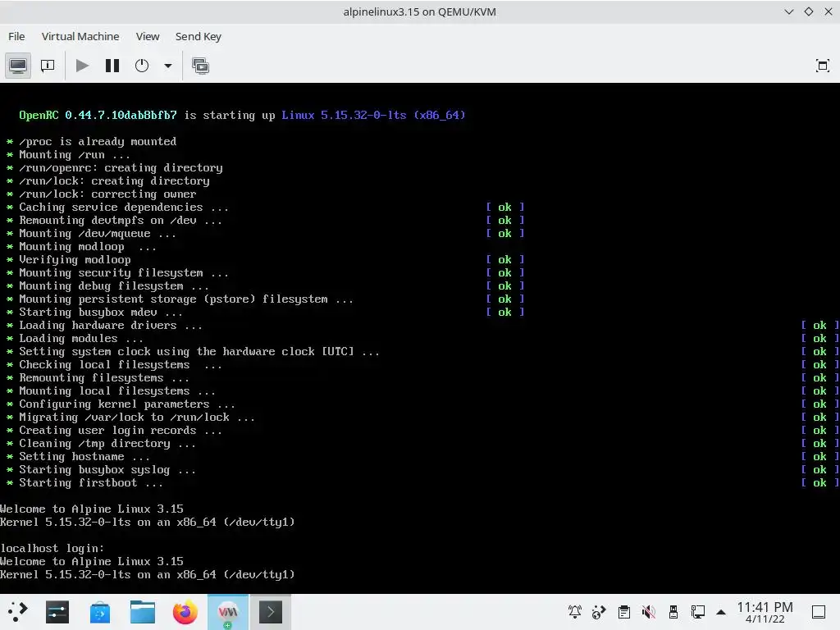Screen dimensions: 840x630
Task: Switch to Virtual Machine Manager taskbar entry
Action: point(228,612)
